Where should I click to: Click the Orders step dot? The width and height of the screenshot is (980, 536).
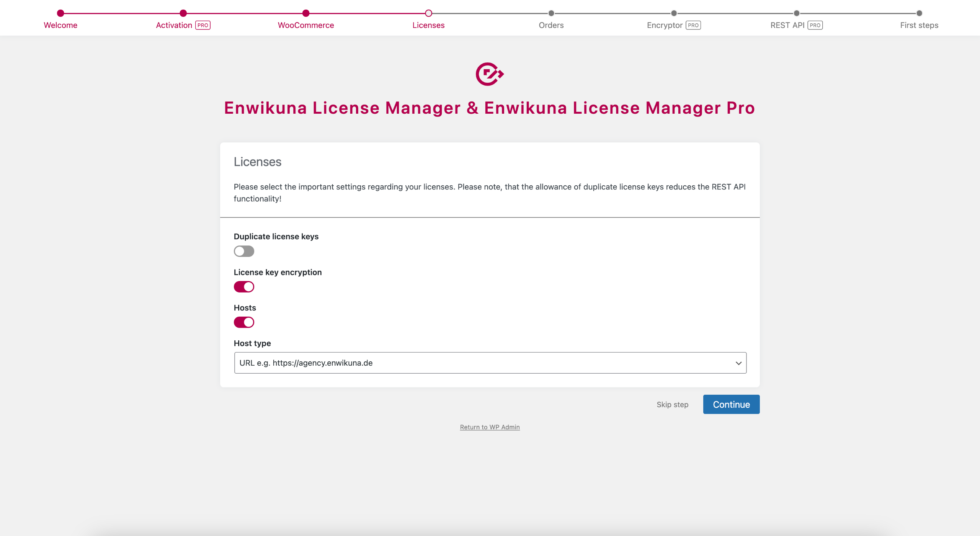pyautogui.click(x=551, y=13)
